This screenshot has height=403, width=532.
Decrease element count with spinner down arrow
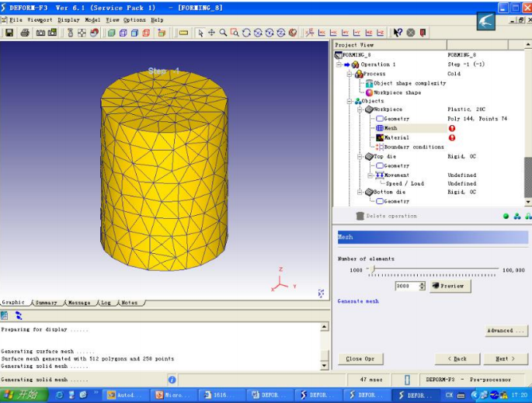pos(422,288)
